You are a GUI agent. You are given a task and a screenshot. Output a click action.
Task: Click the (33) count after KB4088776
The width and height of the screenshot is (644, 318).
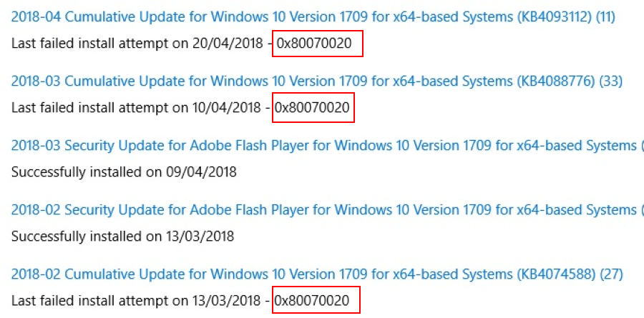click(x=610, y=81)
